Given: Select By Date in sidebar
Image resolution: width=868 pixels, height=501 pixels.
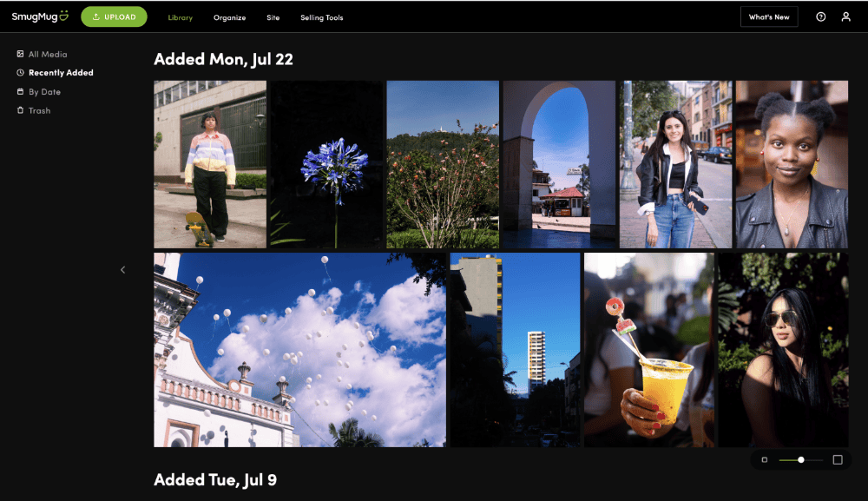Looking at the screenshot, I should [x=39, y=92].
